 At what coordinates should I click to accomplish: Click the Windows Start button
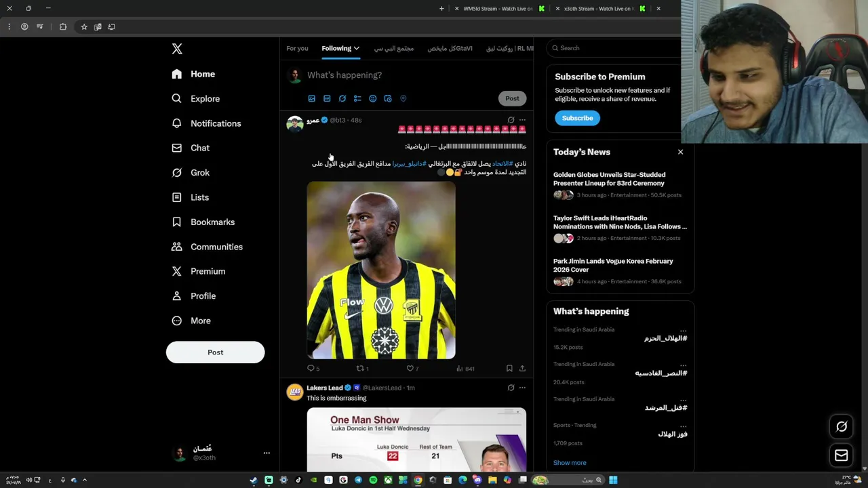click(x=613, y=480)
